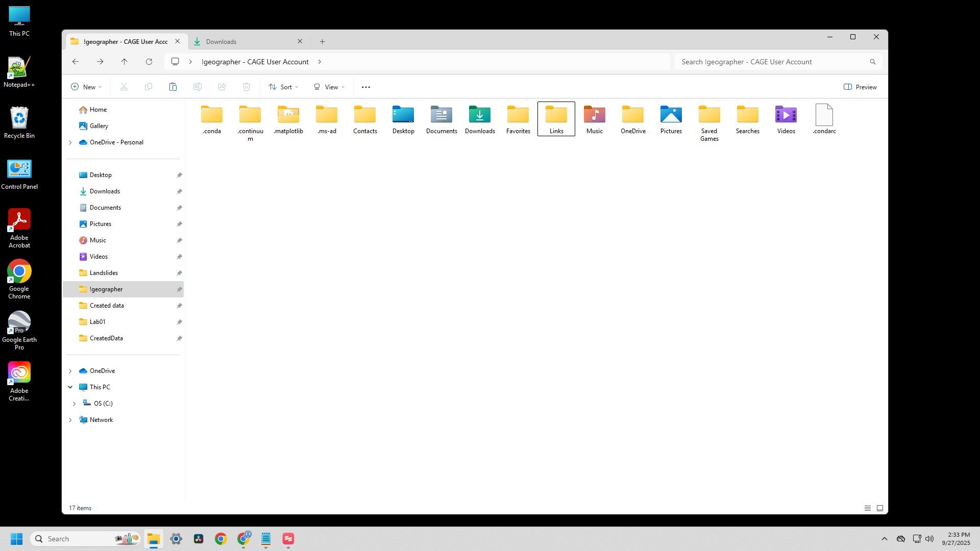Click the Paste icon in toolbar
Image resolution: width=980 pixels, height=551 pixels.
coord(173,87)
